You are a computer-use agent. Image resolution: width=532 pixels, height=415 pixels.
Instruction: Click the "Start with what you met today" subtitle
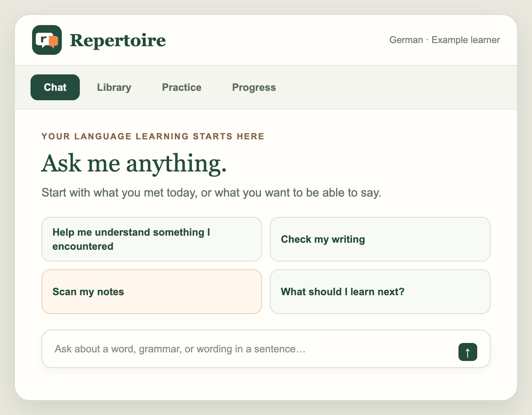click(211, 193)
